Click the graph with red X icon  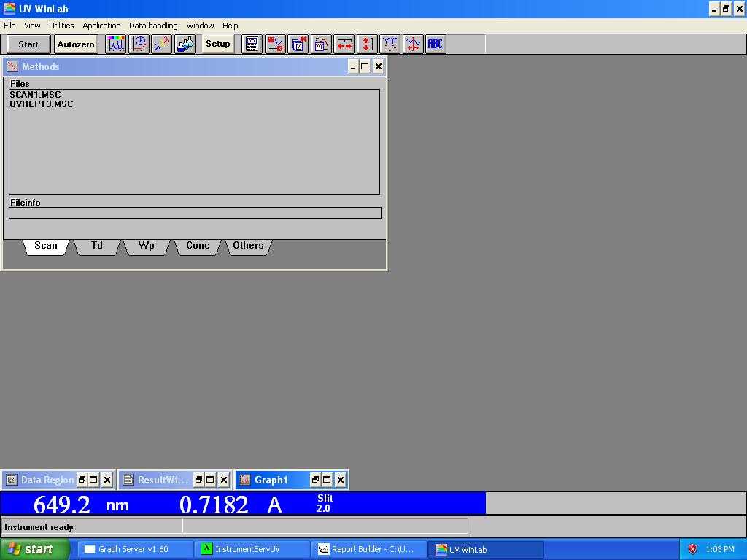275,44
